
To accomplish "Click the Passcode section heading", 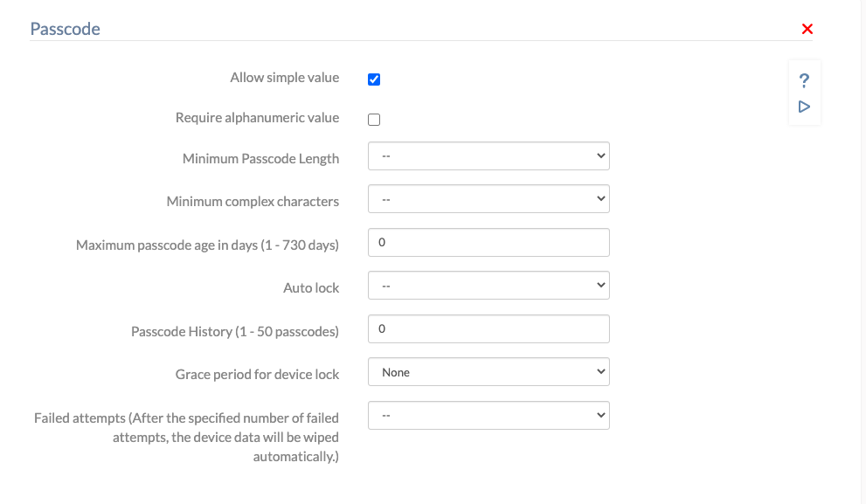I will coord(66,29).
